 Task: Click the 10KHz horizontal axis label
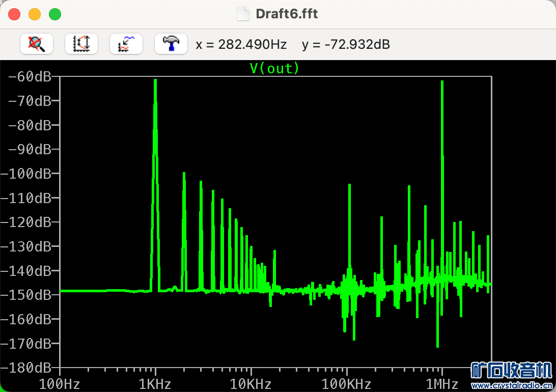(251, 384)
